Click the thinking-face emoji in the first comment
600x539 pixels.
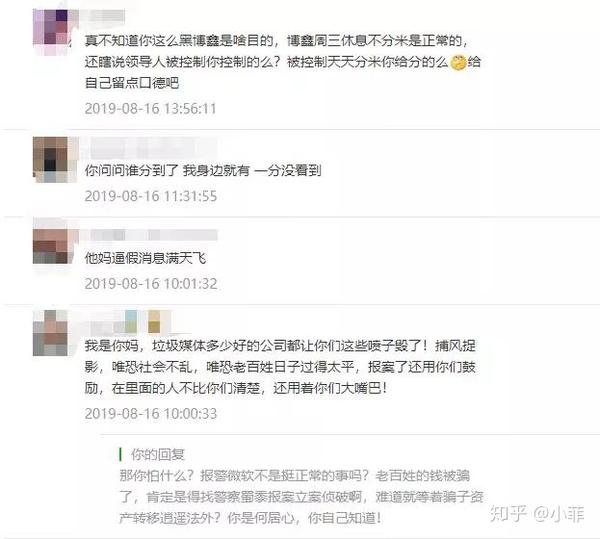click(458, 62)
